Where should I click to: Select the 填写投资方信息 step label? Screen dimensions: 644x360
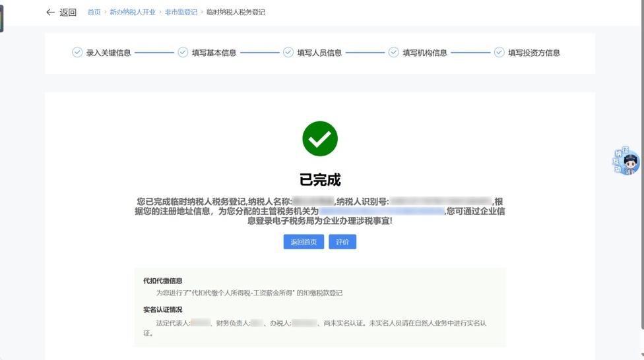coord(534,53)
